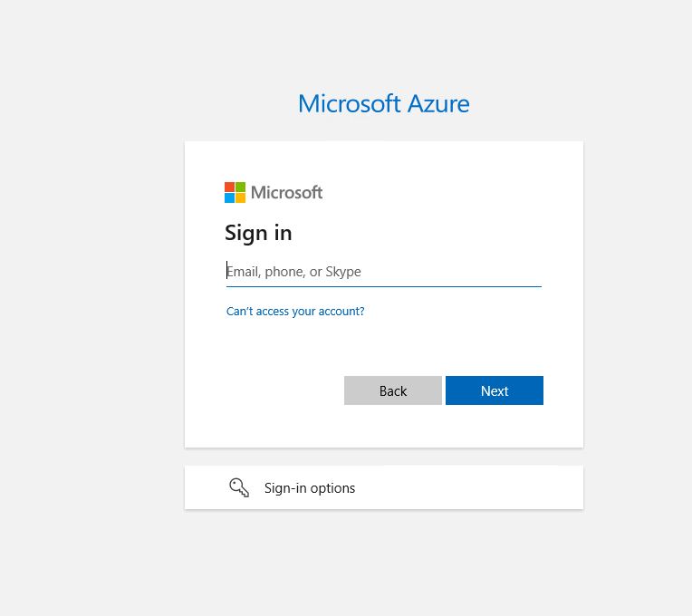Click the key icon beside Sign-in options

pos(239,488)
